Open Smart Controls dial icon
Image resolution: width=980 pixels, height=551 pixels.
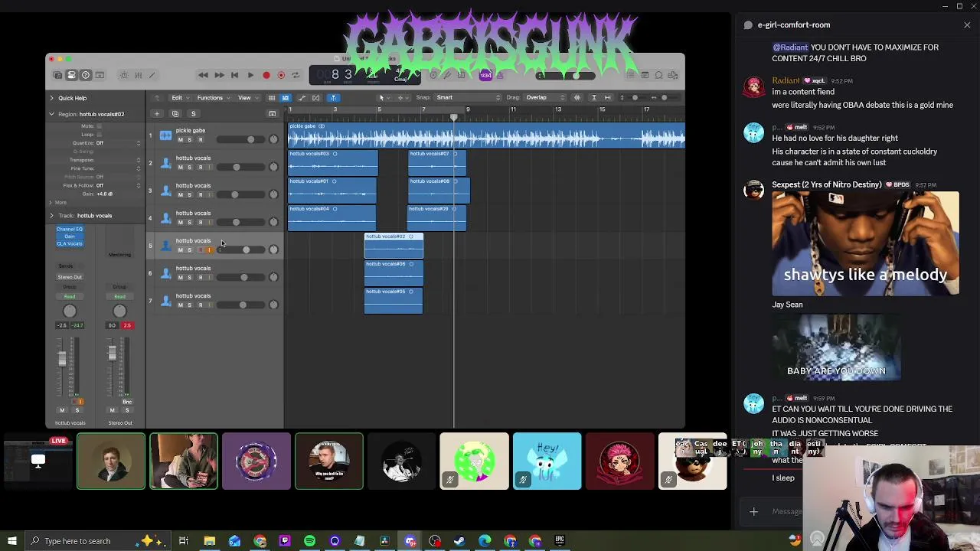point(124,75)
